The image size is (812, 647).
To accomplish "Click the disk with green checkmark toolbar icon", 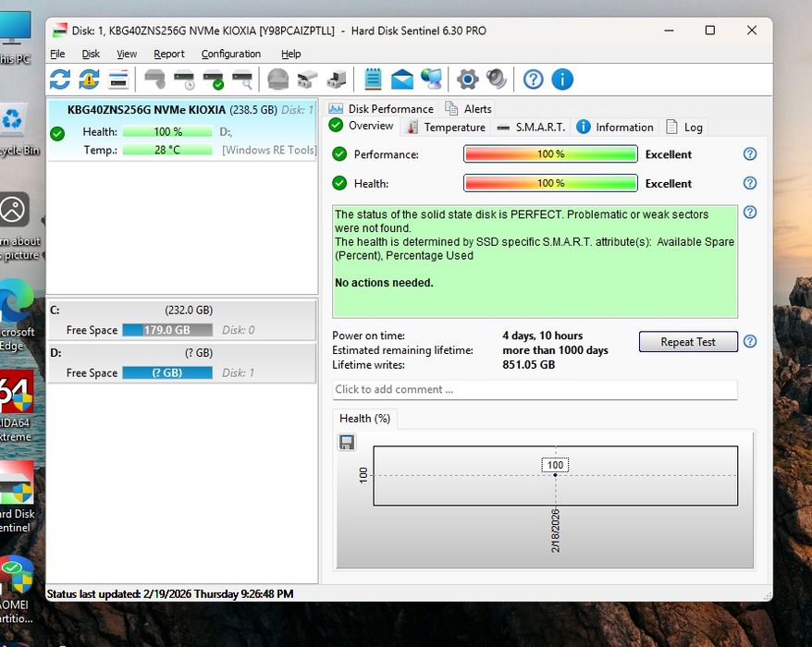I will pos(213,79).
